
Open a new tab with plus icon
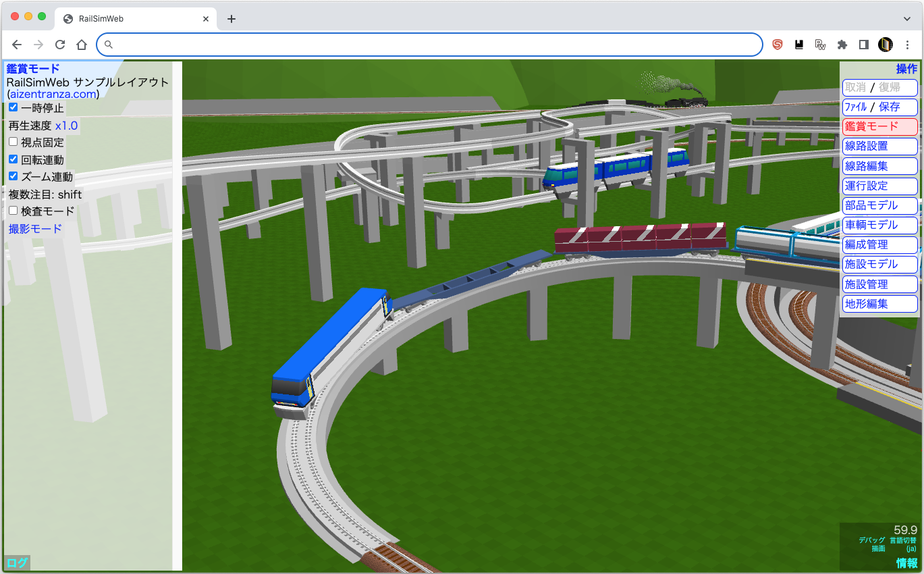(x=232, y=19)
